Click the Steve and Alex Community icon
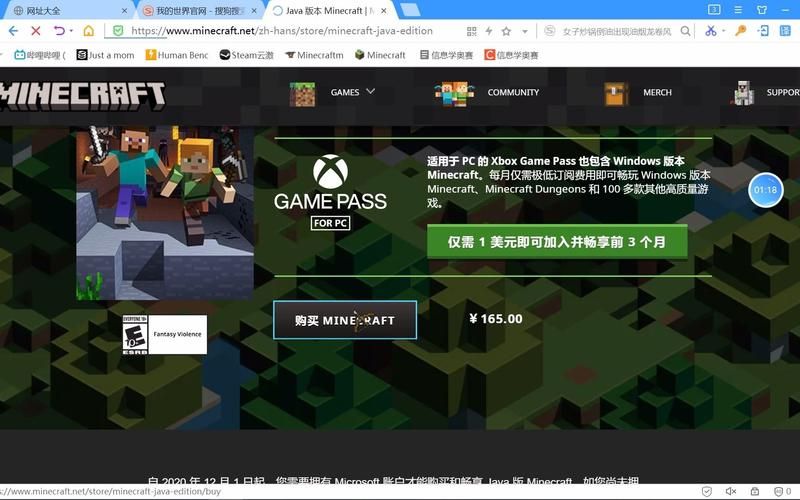800x500 pixels. 454,94
